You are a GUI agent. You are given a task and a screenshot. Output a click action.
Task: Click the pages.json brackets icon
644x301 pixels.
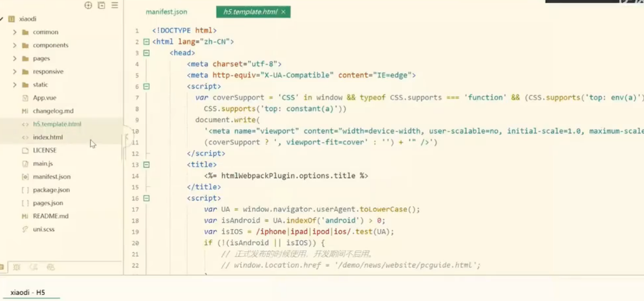point(25,203)
